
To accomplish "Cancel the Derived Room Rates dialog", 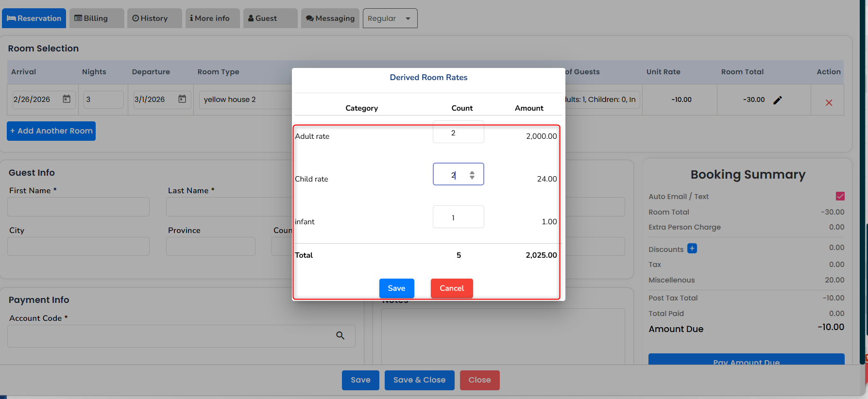I will [x=452, y=288].
